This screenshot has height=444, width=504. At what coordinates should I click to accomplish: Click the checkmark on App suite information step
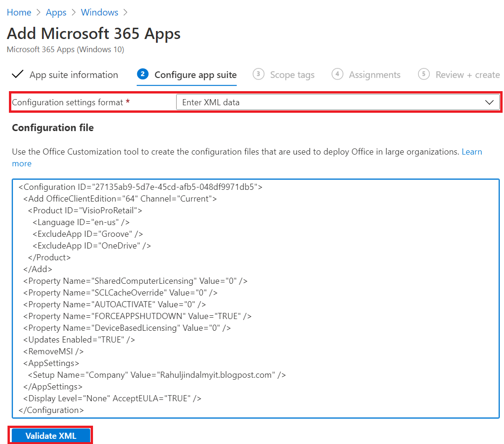tap(17, 74)
